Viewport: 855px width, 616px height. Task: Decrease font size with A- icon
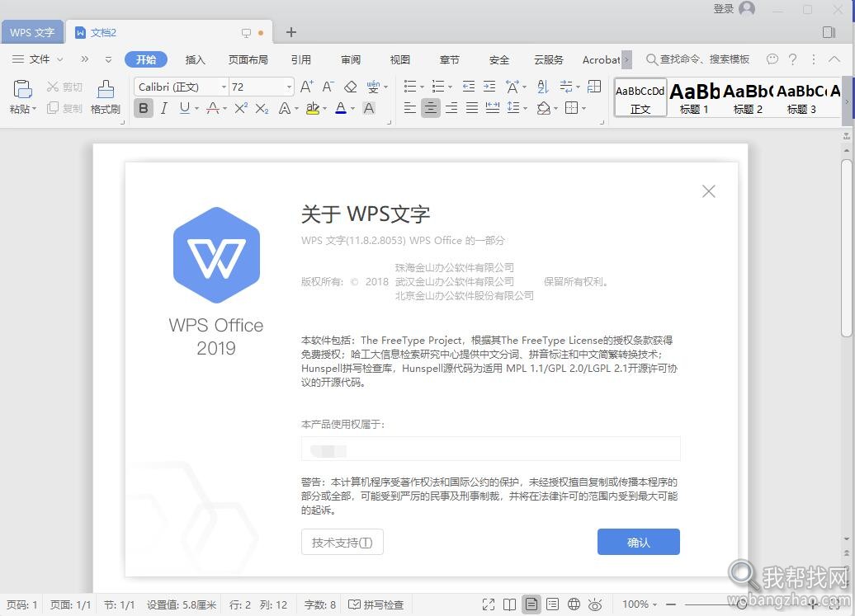point(328,87)
